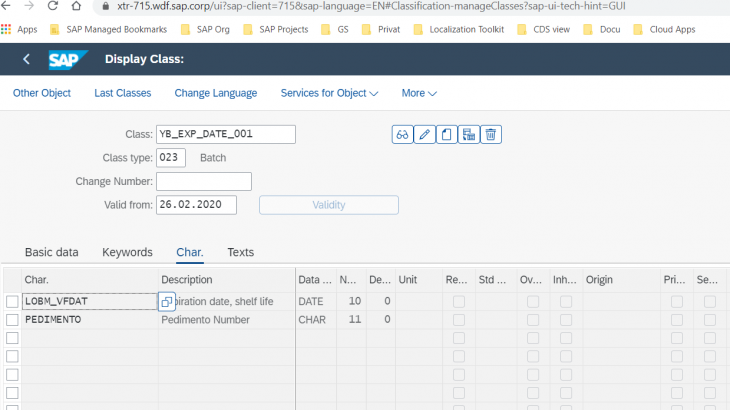Tick the first empty row checkbox
The image size is (730, 410).
pyautogui.click(x=12, y=338)
